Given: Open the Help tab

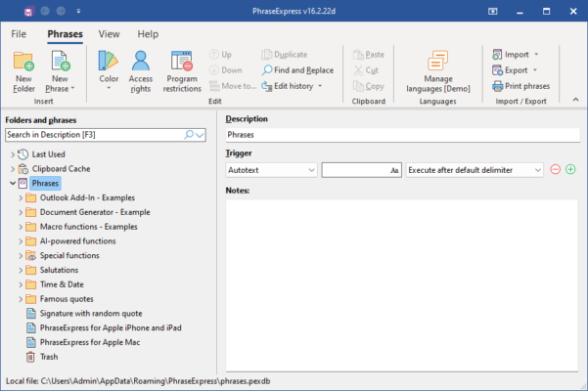Looking at the screenshot, I should point(148,34).
